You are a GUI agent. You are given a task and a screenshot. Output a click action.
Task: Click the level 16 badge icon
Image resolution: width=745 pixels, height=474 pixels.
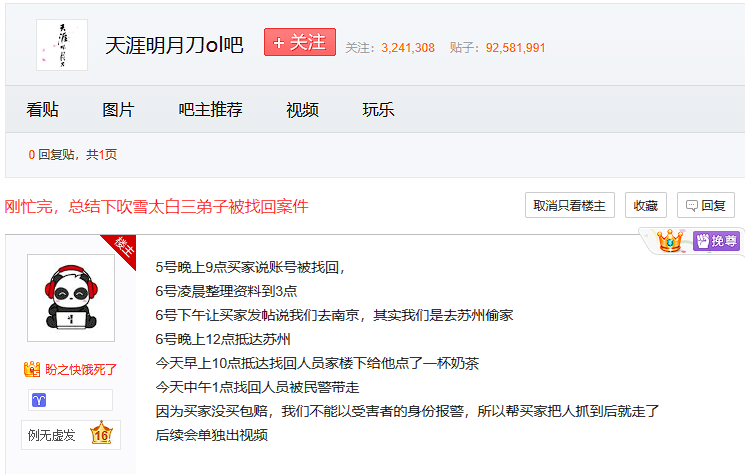coord(101,434)
